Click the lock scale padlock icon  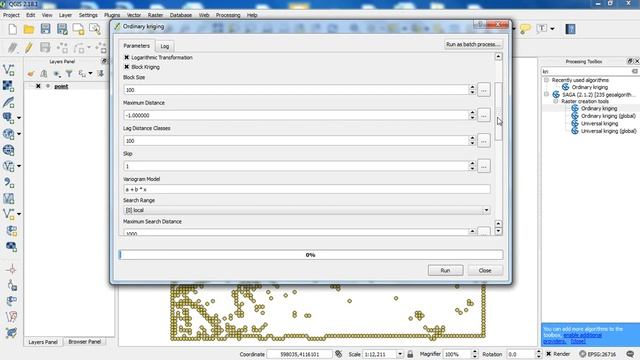pos(410,354)
